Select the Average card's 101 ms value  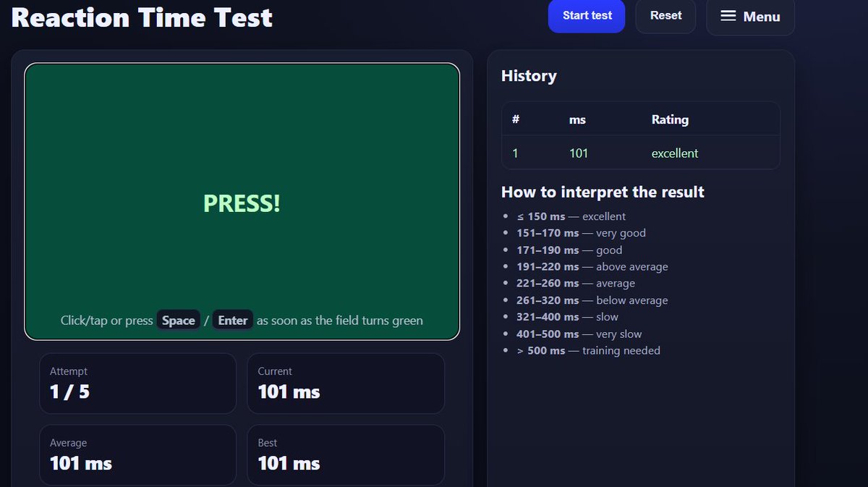[81, 463]
